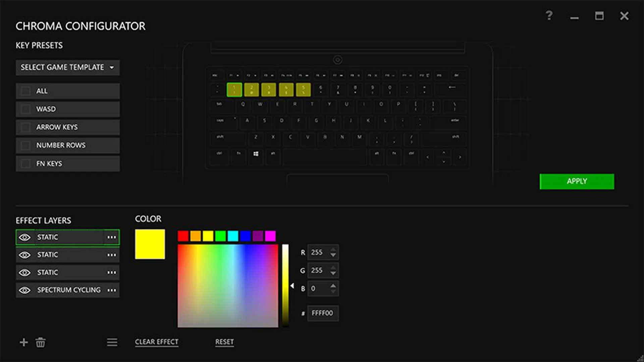Image resolution: width=644 pixels, height=362 pixels.
Task: Check the WASD preset checkbox
Action: [25, 109]
